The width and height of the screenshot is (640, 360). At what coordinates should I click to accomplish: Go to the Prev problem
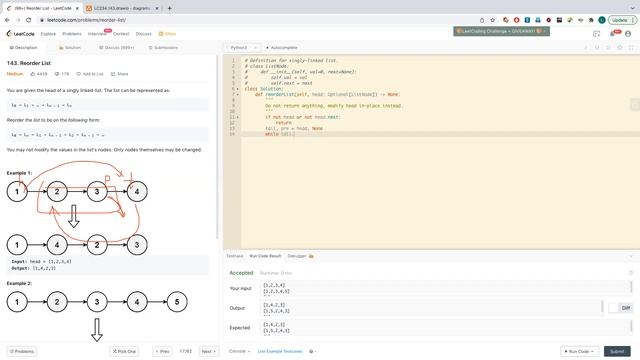(162, 351)
